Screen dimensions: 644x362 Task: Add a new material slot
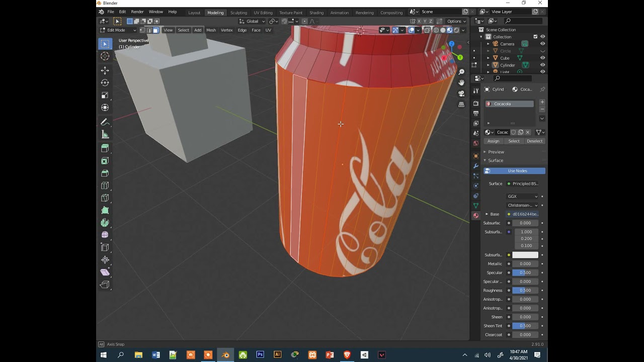tap(542, 102)
